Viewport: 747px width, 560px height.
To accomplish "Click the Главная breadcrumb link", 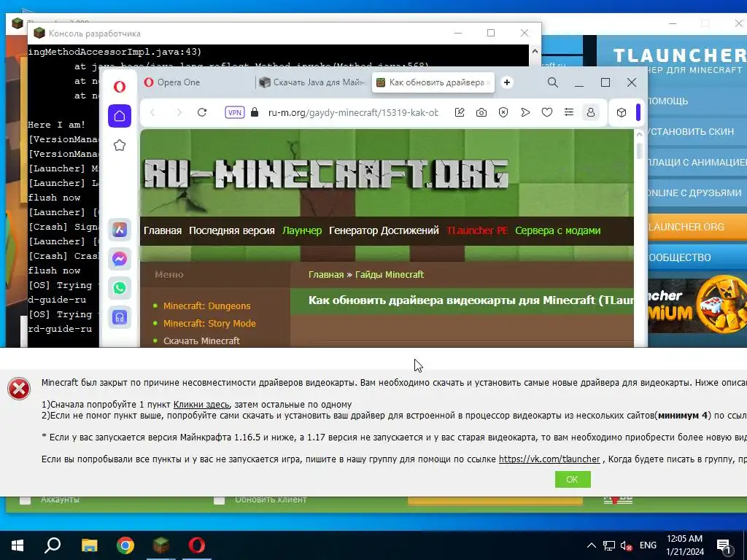I will click(x=326, y=275).
